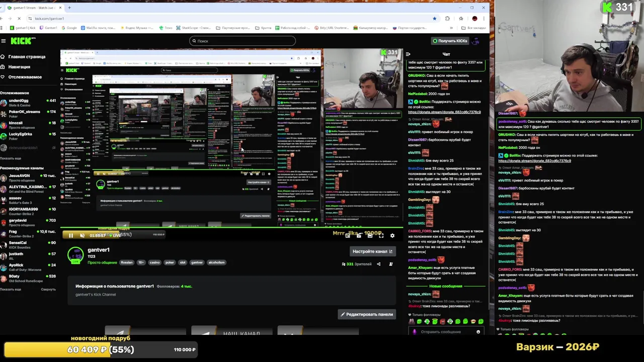Open a new browser tab with plus

click(x=69, y=8)
